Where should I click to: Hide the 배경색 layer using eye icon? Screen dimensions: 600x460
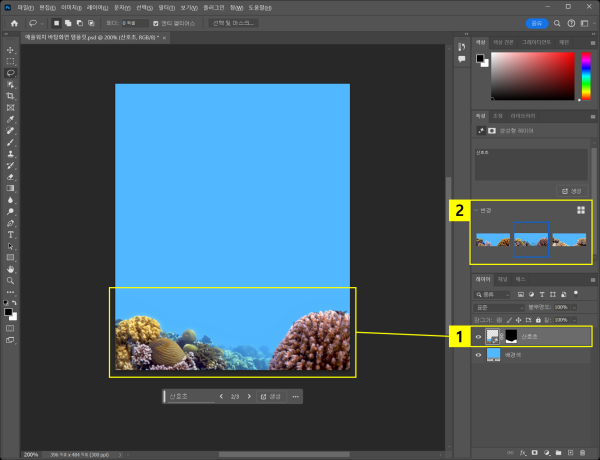click(x=479, y=355)
